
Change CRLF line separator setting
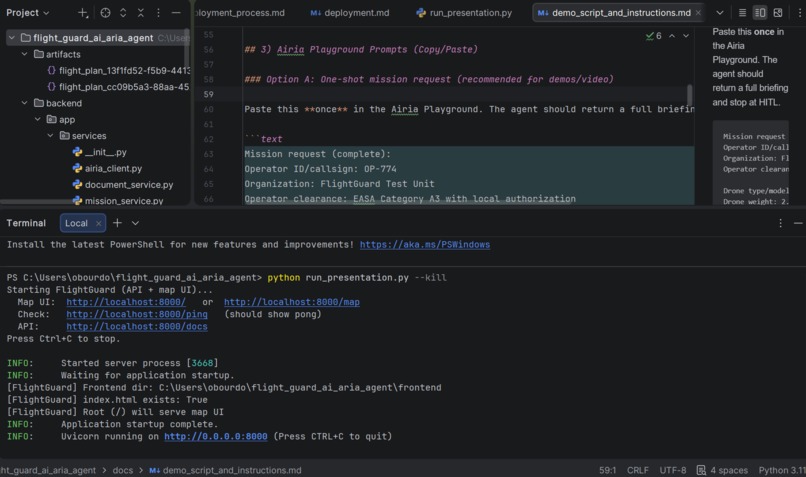coord(637,470)
